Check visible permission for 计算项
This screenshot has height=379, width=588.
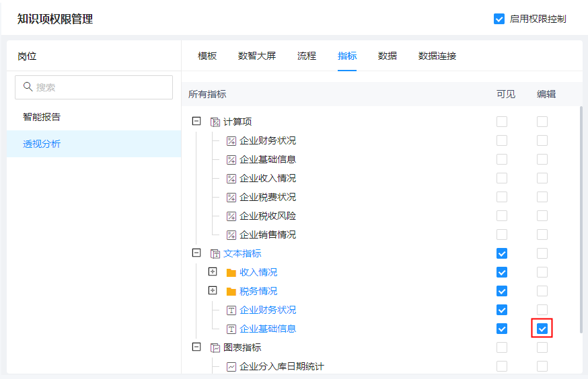pos(502,122)
